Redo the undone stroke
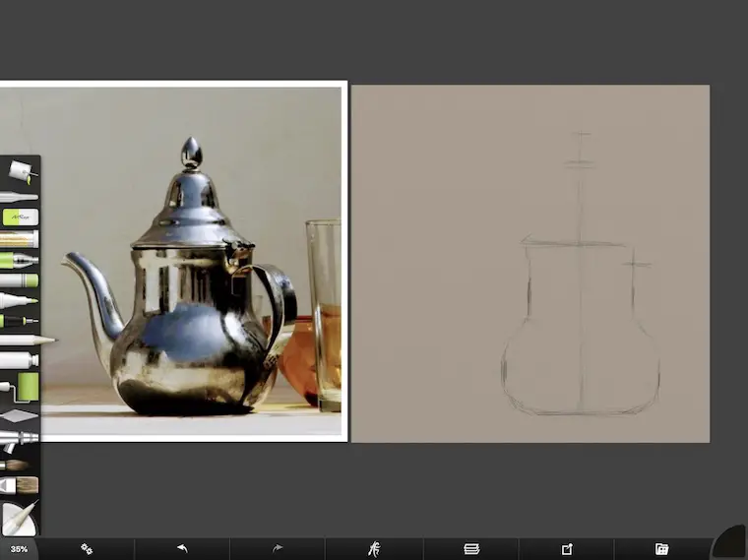Viewport: 748px width, 560px height. point(278,548)
